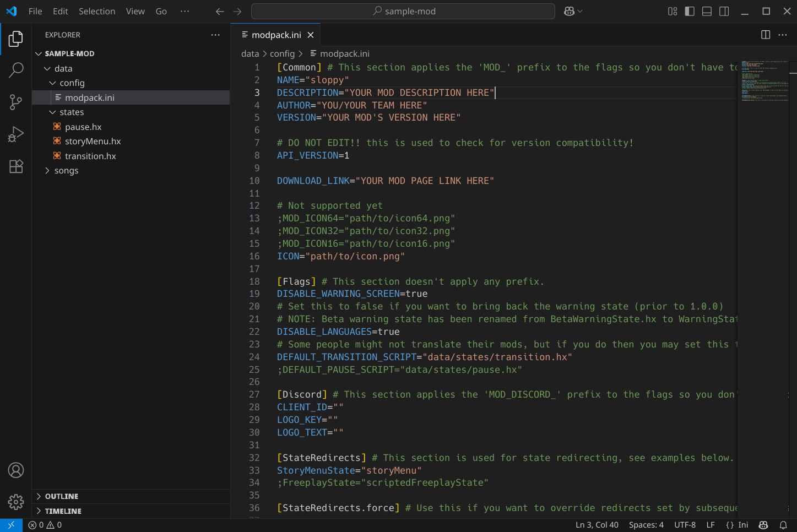This screenshot has width=797, height=532.
Task: Open the Source Control view
Action: coord(16,102)
